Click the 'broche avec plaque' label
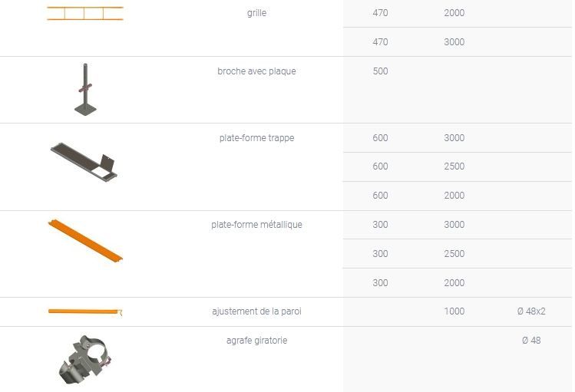The height and width of the screenshot is (392, 575). tap(256, 71)
